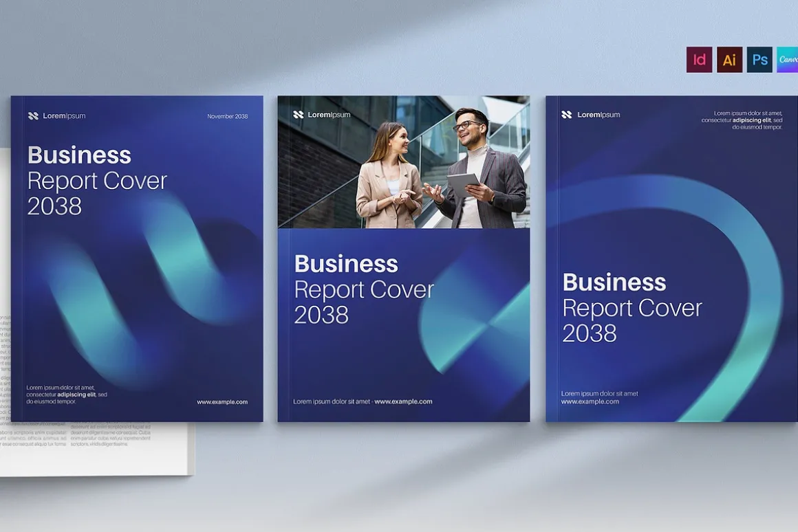Click www.example.com on the left cover

(222, 402)
